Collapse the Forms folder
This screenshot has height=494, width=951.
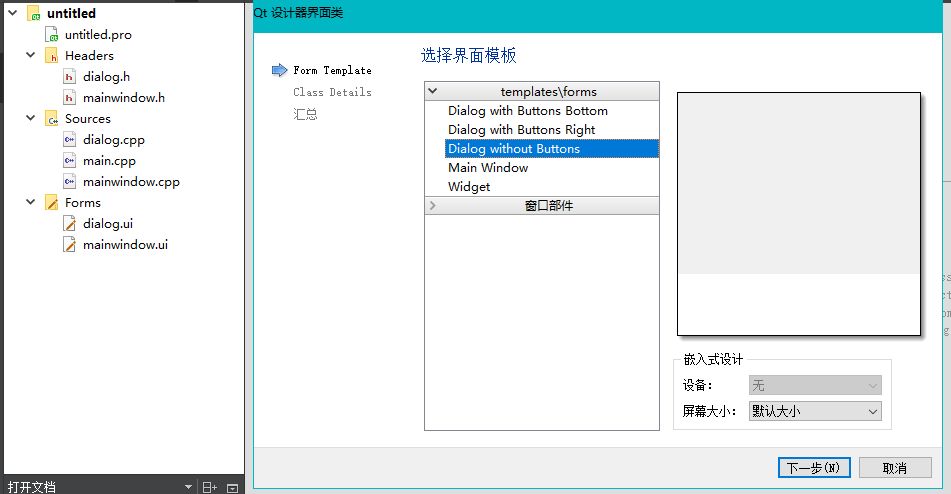[31, 203]
